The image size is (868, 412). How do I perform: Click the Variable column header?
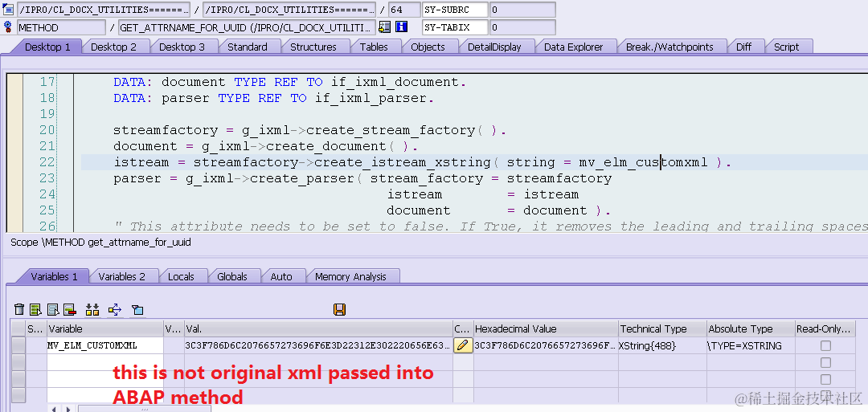[105, 329]
